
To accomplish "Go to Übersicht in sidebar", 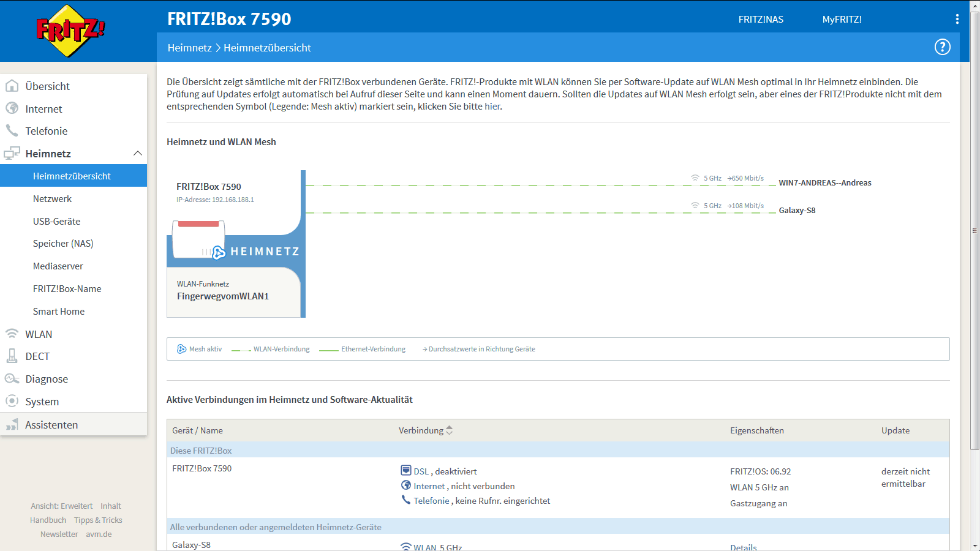I will [x=48, y=86].
